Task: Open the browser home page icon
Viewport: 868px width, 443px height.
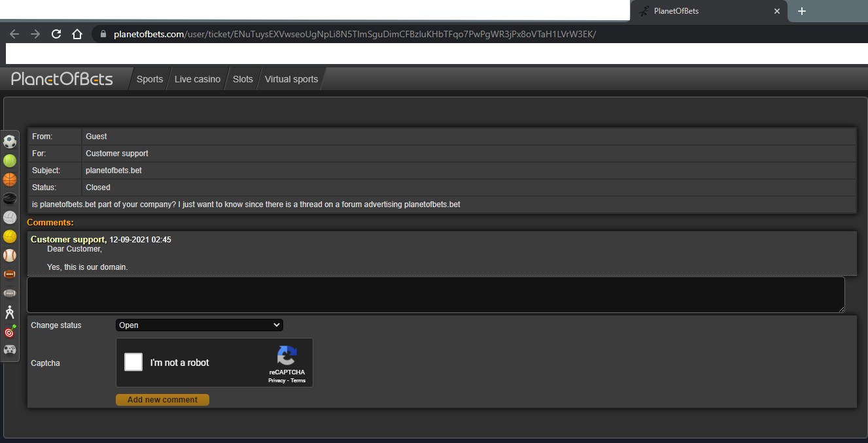Action: (x=77, y=34)
